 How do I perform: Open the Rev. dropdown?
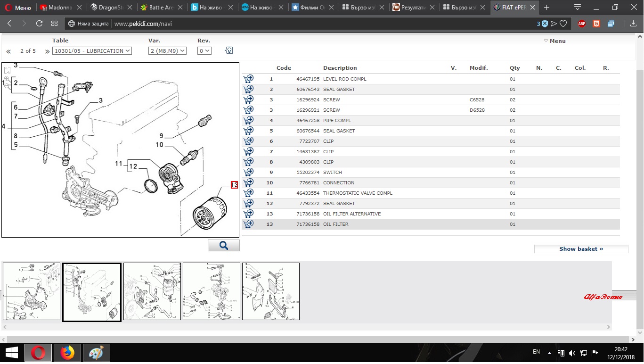click(204, 51)
